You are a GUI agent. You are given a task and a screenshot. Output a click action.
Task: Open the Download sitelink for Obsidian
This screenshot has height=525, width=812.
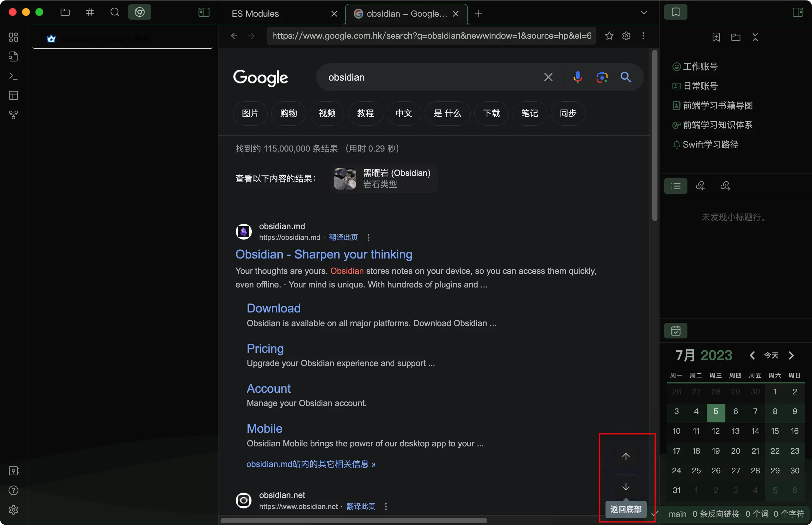[273, 308]
